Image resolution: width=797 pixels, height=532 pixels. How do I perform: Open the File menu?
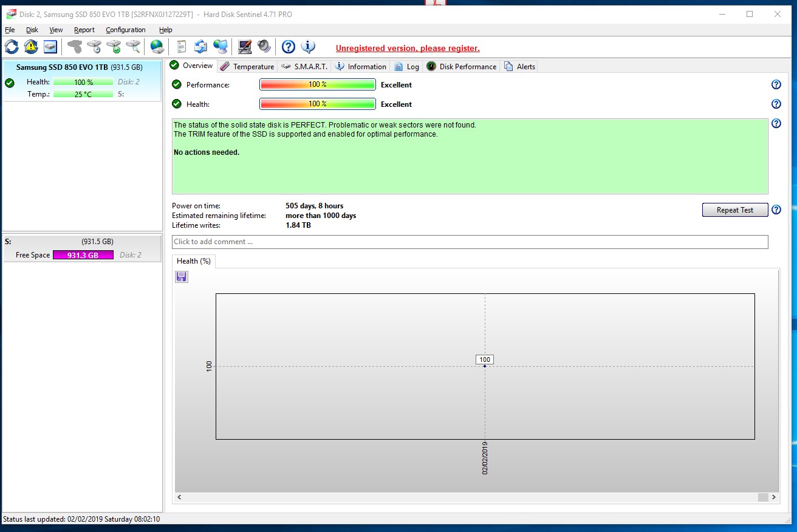10,30
